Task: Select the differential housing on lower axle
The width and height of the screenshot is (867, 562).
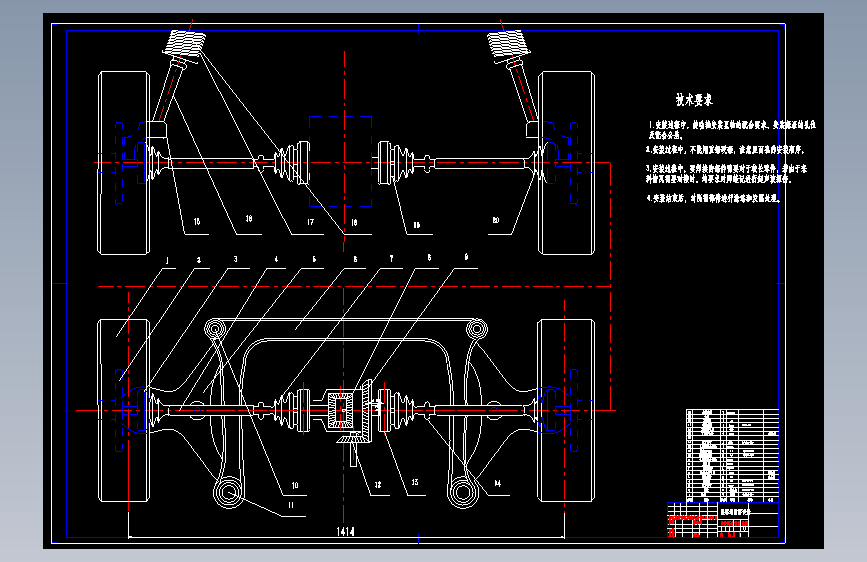Action: coord(342,409)
